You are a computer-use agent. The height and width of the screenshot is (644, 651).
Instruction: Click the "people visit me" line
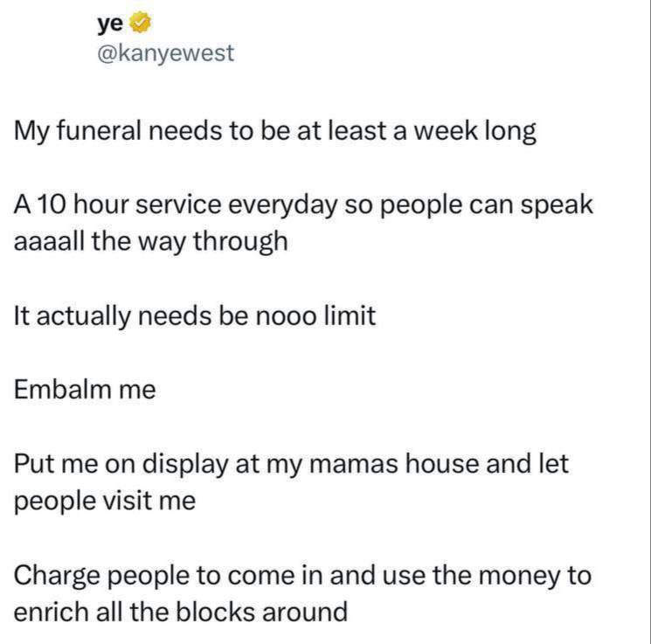pos(105,500)
